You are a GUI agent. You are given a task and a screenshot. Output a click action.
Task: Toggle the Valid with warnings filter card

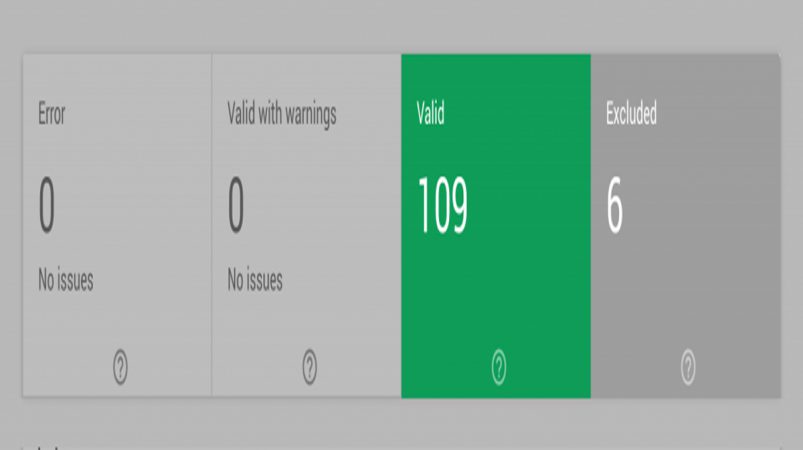(x=307, y=225)
